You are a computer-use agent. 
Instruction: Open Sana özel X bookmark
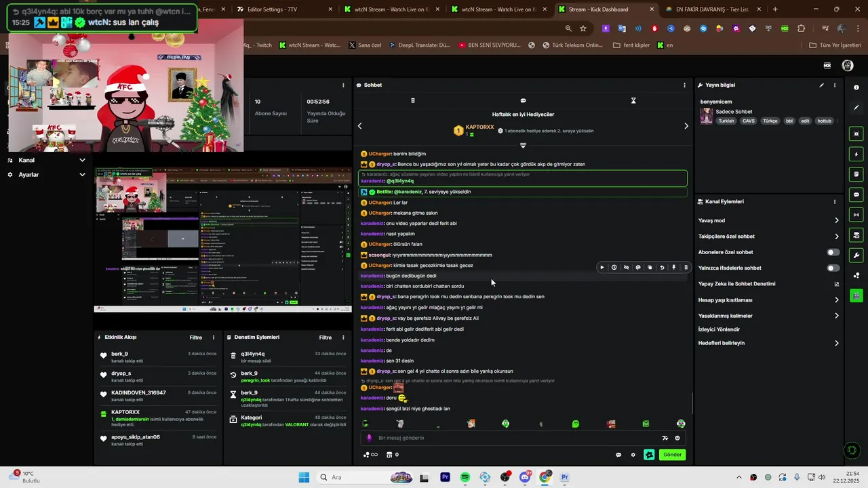(x=365, y=45)
